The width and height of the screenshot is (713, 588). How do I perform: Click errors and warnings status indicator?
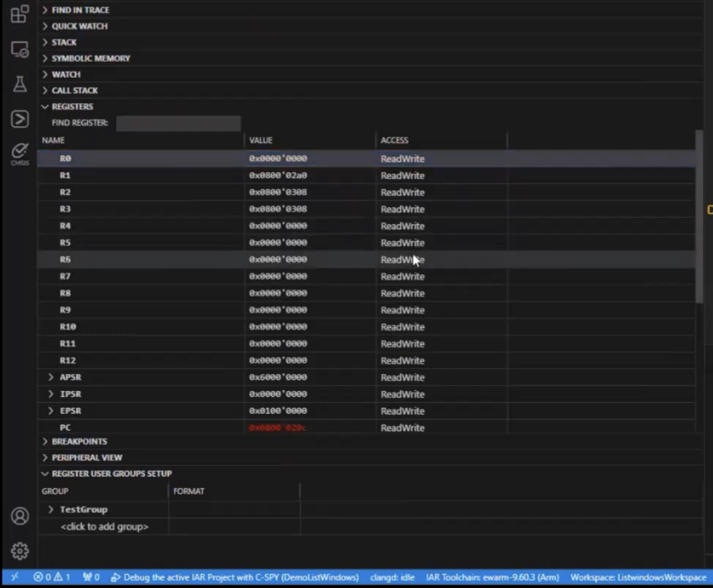[52, 577]
